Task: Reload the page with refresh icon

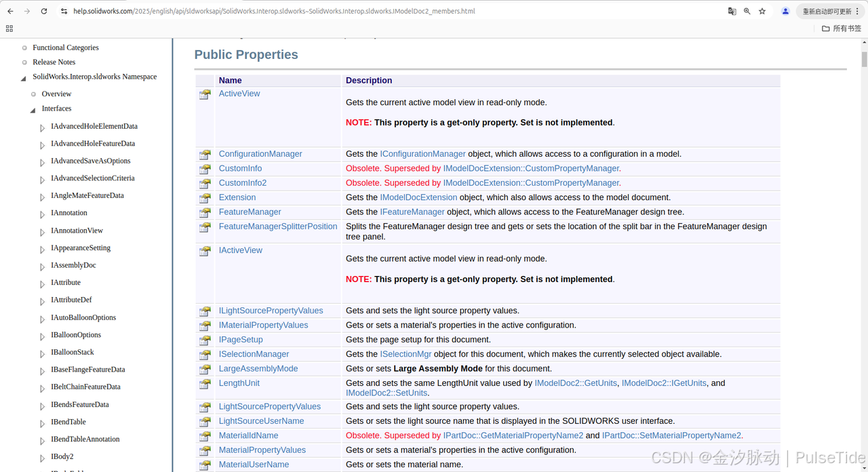Action: pyautogui.click(x=44, y=12)
